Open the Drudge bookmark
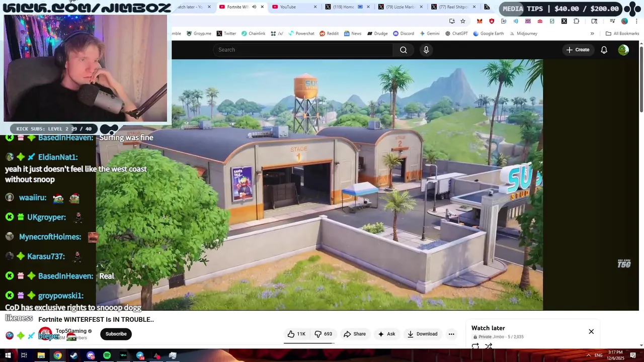This screenshot has width=644, height=362. click(377, 34)
